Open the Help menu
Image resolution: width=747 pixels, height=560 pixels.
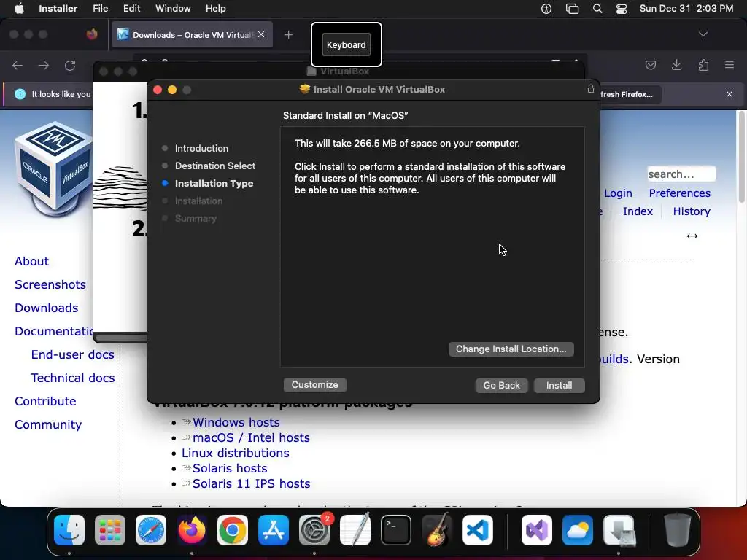coord(215,9)
